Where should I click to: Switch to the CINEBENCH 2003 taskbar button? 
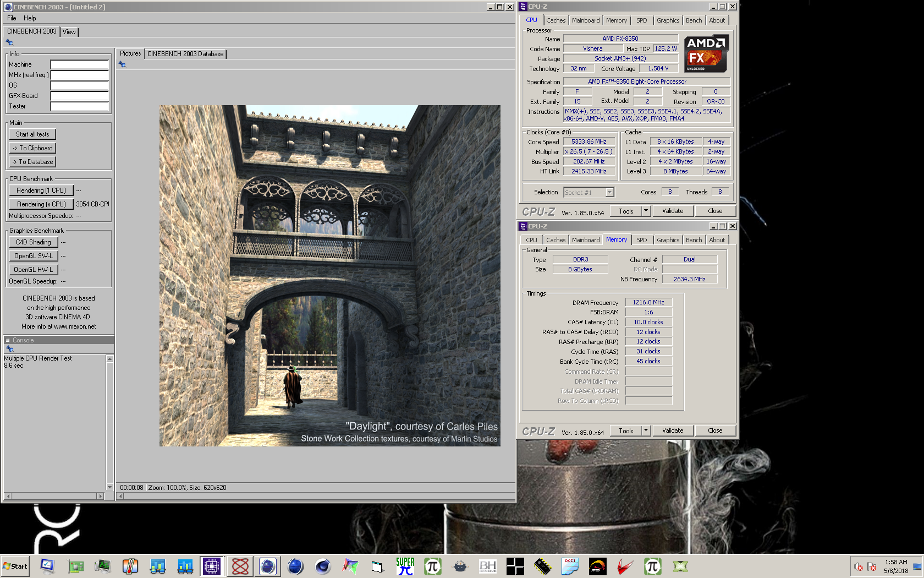click(268, 566)
